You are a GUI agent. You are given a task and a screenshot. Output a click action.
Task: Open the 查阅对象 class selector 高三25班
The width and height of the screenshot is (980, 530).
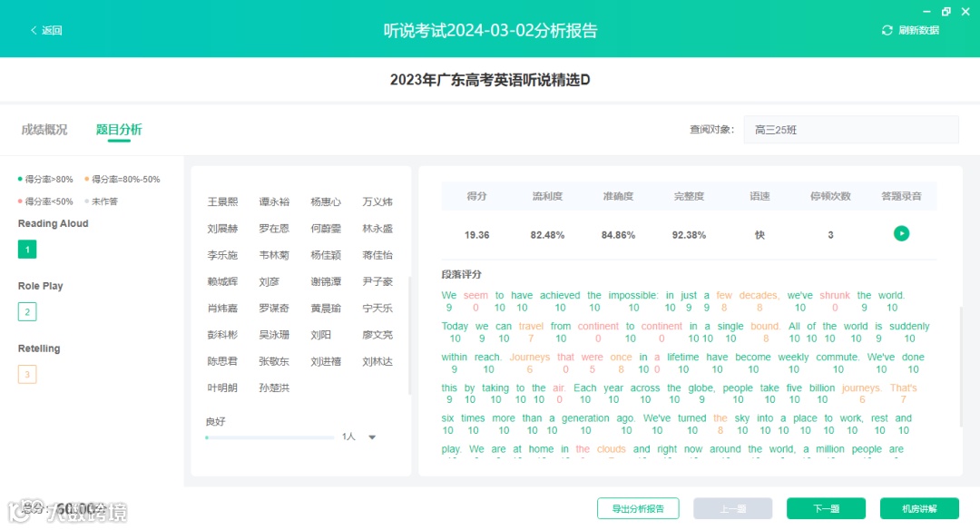point(850,130)
